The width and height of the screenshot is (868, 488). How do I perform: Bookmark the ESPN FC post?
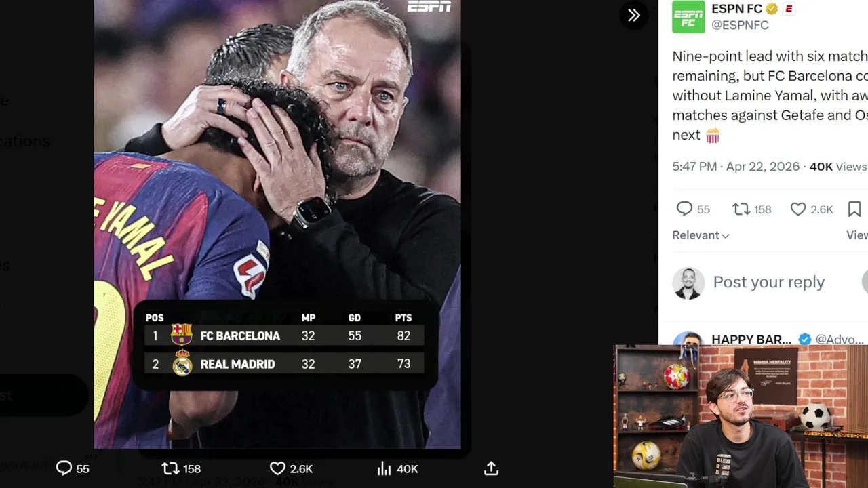854,209
